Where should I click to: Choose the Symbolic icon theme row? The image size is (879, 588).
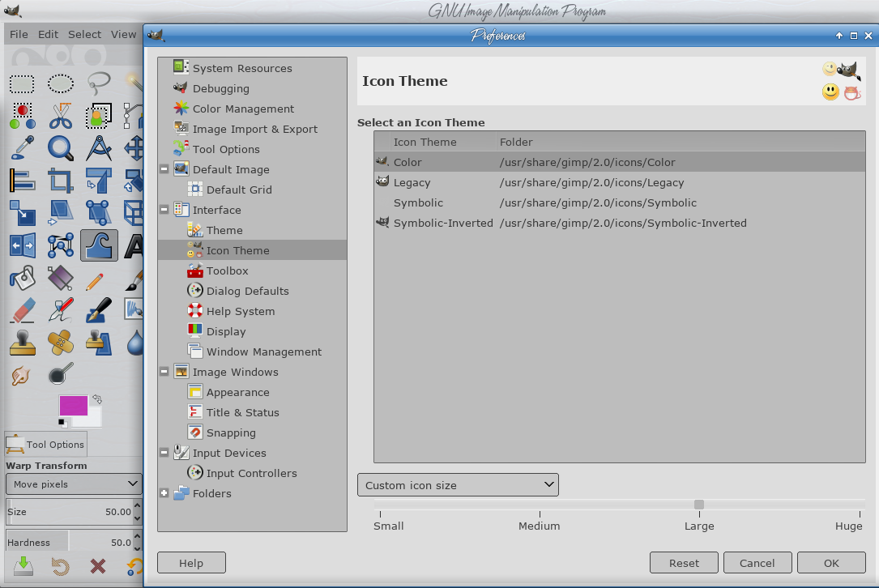[620, 203]
